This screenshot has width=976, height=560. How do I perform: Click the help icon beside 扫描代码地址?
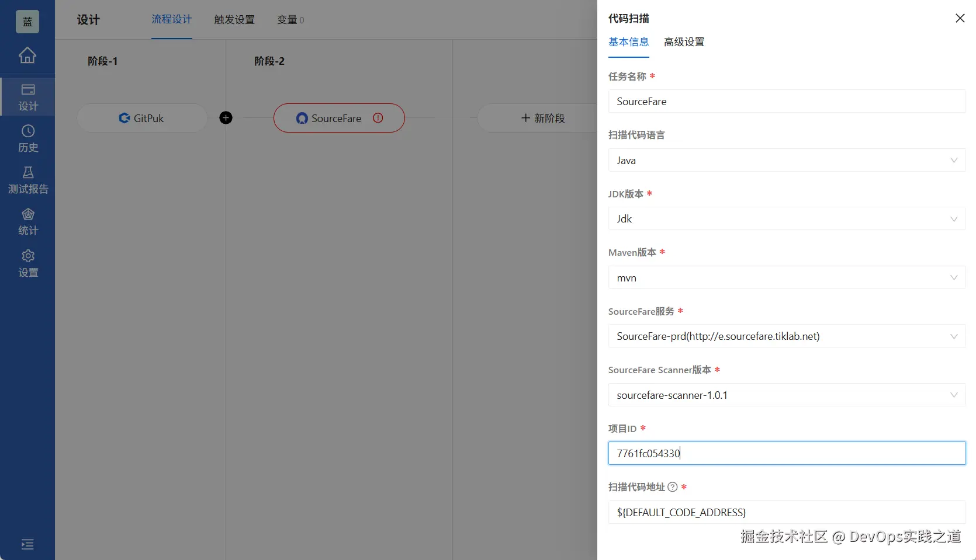click(673, 487)
